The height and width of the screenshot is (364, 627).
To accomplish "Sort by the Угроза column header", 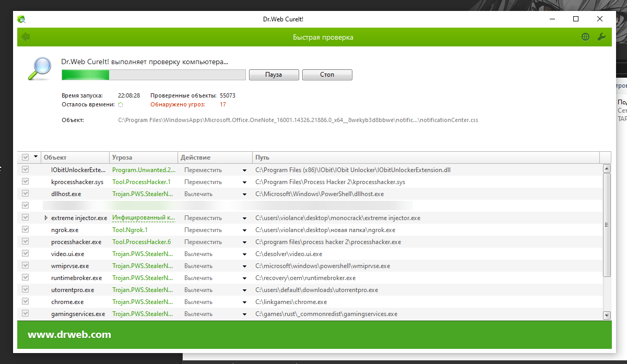I will click(x=143, y=157).
